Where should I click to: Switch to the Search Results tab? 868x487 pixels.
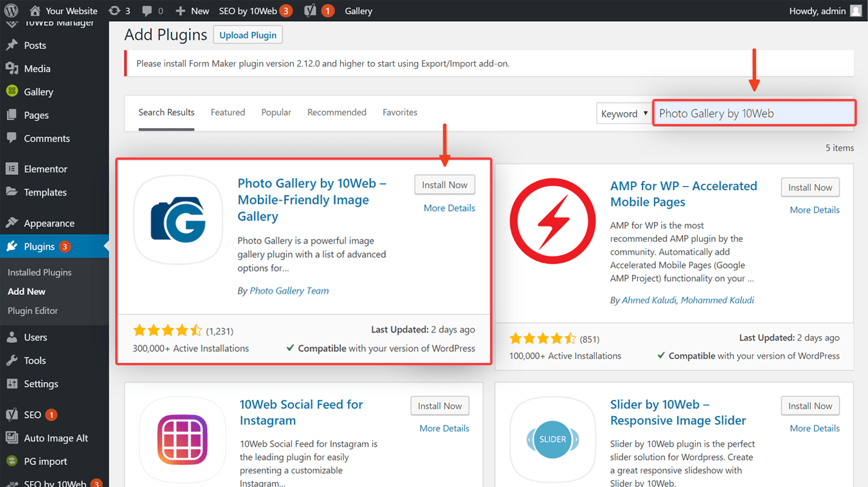pyautogui.click(x=166, y=112)
